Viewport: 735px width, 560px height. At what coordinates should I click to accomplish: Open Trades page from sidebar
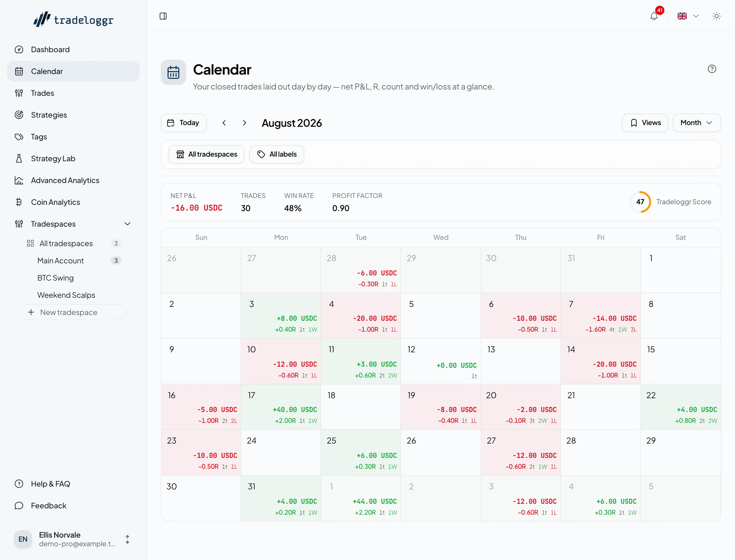click(73, 93)
